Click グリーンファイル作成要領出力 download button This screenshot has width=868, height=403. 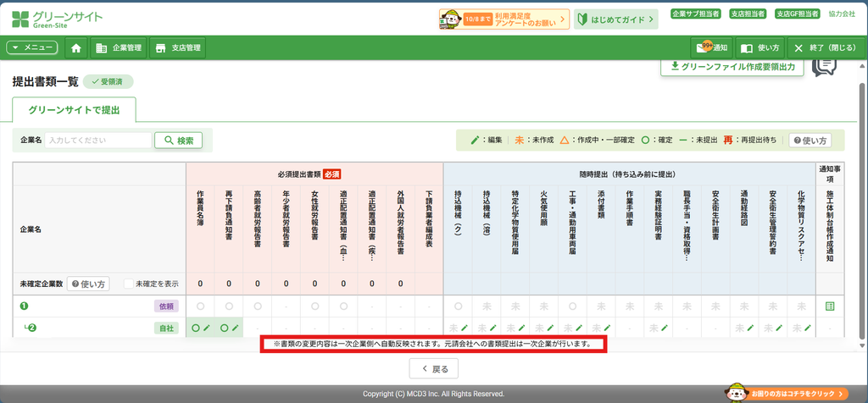tap(732, 66)
